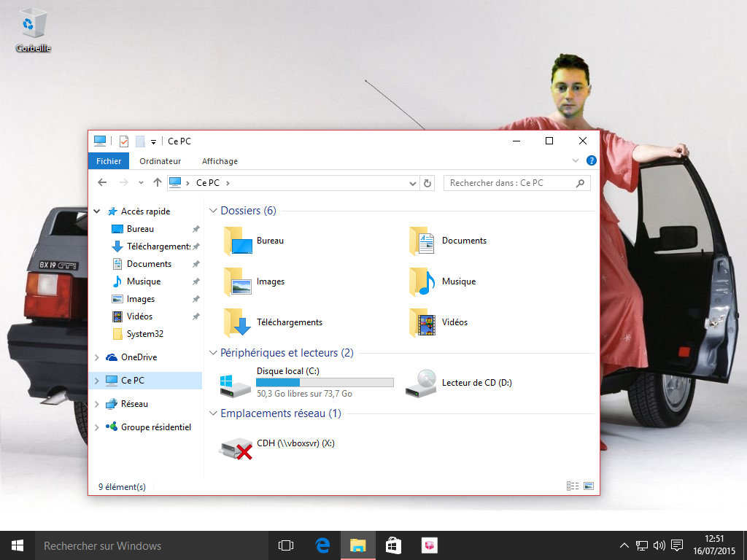Refresh the Ce PC address bar
This screenshot has height=560, width=747.
pyautogui.click(x=428, y=183)
